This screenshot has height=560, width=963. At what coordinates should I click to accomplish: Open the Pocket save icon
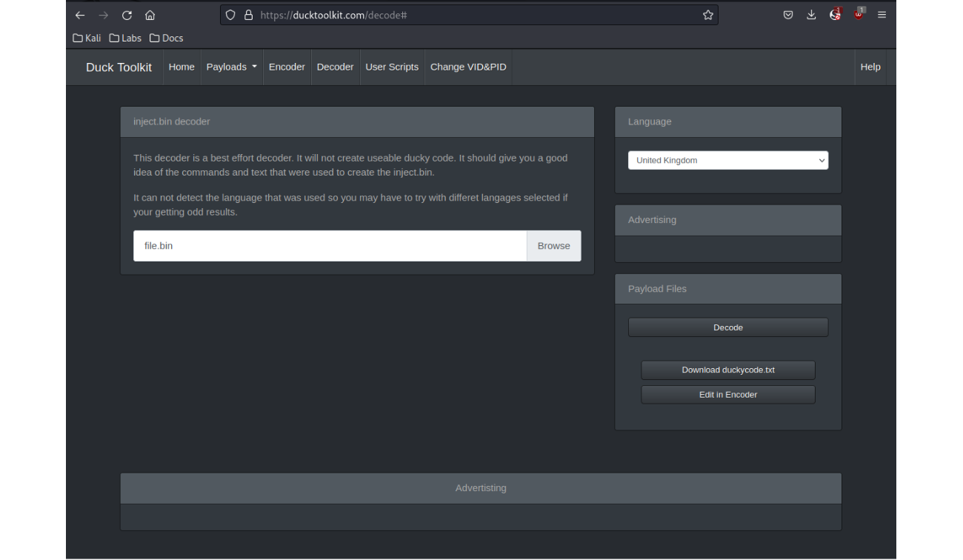[x=788, y=15]
